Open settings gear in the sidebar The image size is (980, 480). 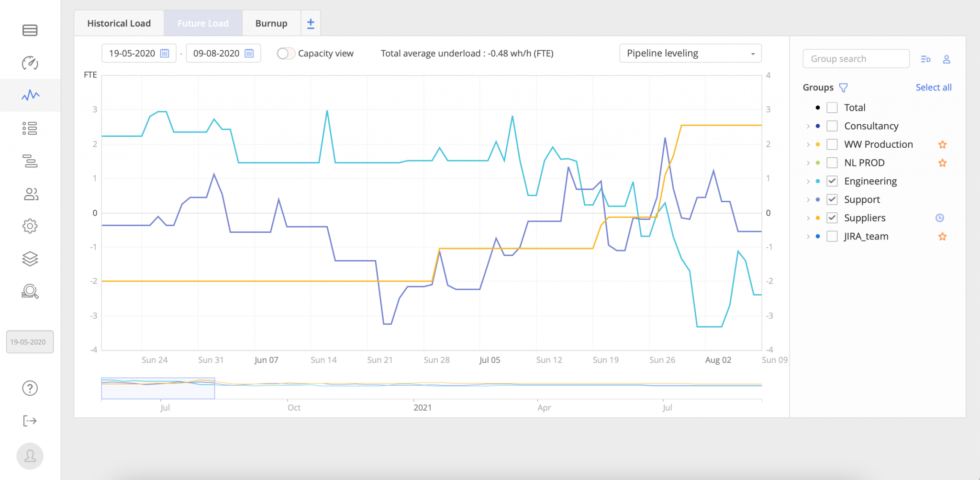coord(30,226)
